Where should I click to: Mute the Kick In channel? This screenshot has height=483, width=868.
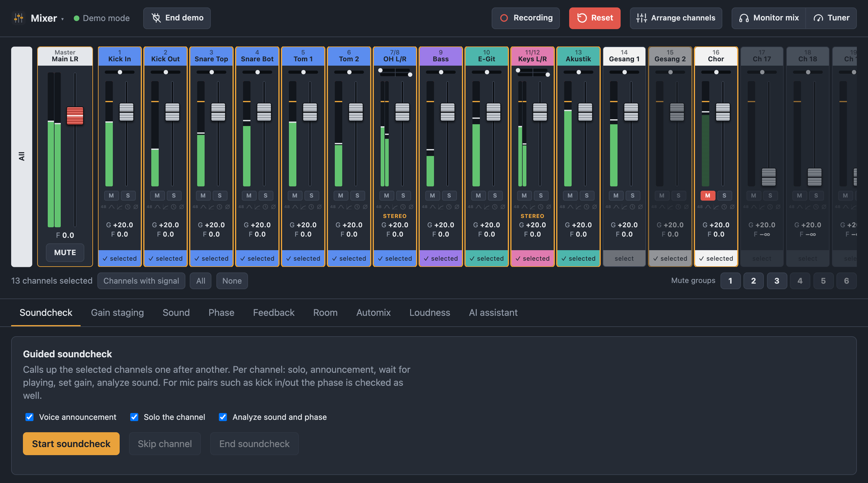111,195
